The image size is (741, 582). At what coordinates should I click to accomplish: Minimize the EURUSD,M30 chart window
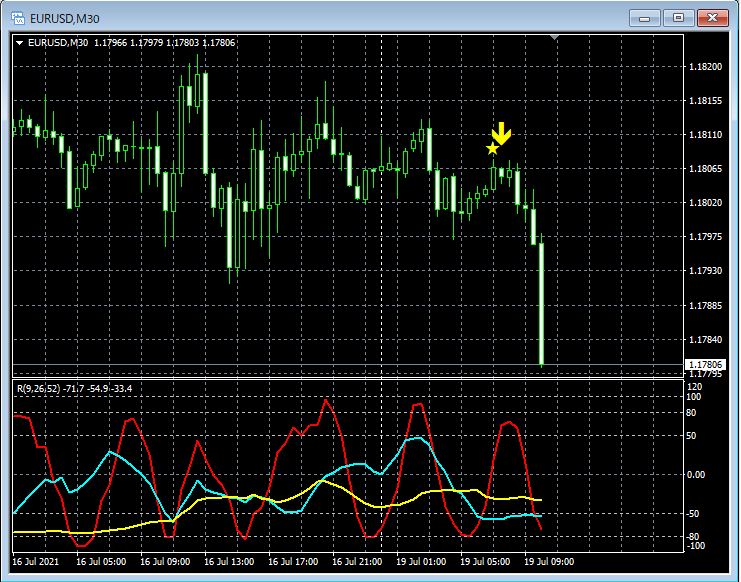tap(645, 18)
